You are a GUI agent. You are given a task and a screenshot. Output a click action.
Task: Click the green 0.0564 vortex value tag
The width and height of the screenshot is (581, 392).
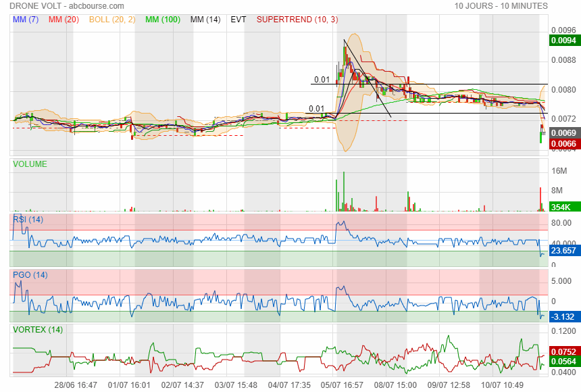pos(563,361)
